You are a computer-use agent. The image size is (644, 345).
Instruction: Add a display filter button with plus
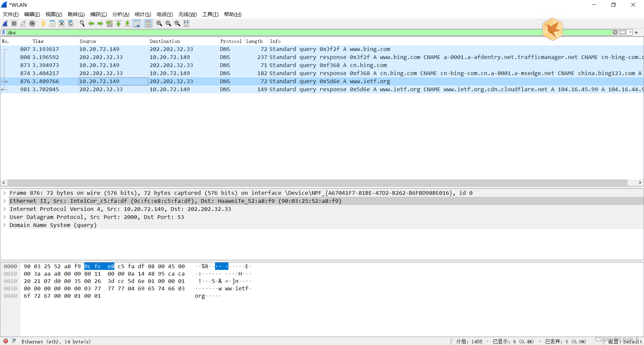pyautogui.click(x=636, y=33)
